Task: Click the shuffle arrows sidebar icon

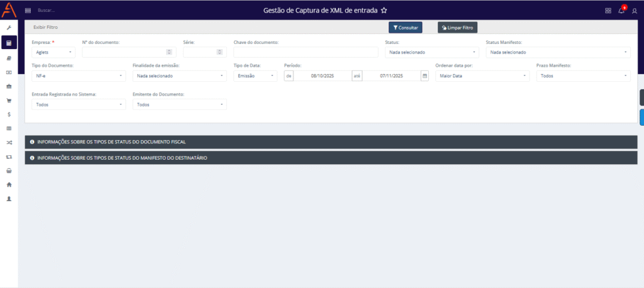Action: (x=9, y=143)
